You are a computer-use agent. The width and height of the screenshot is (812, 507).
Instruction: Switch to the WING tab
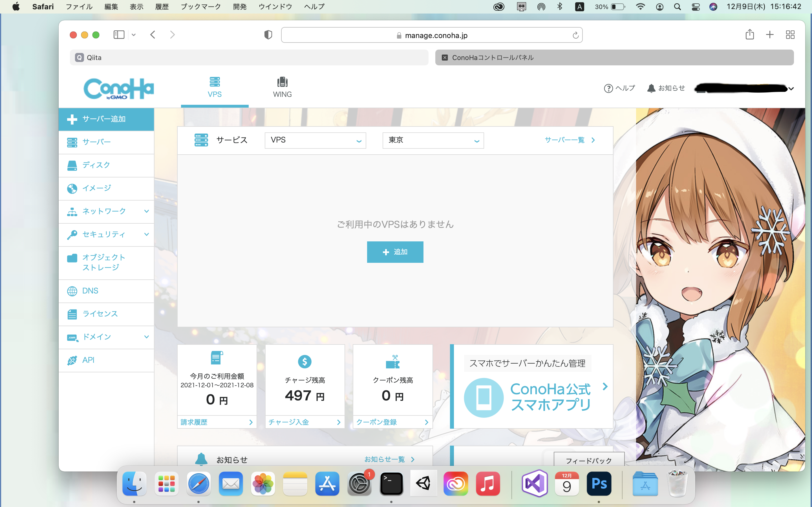(282, 87)
